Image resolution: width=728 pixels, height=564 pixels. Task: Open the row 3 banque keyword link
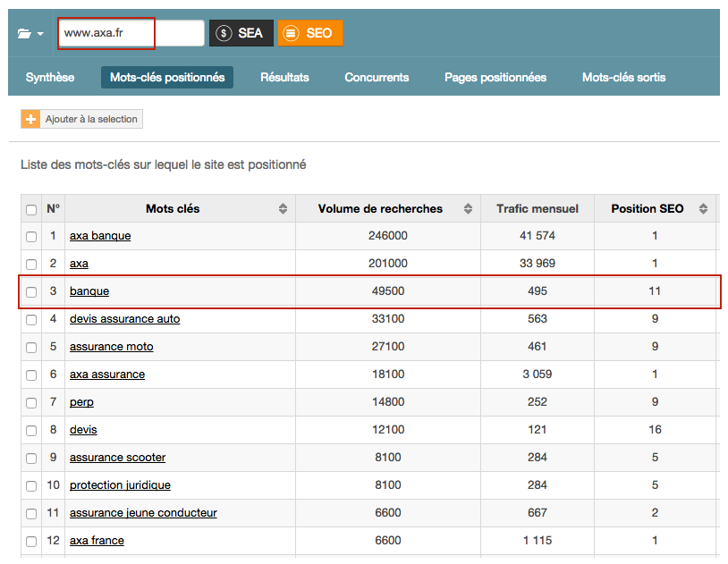(89, 291)
